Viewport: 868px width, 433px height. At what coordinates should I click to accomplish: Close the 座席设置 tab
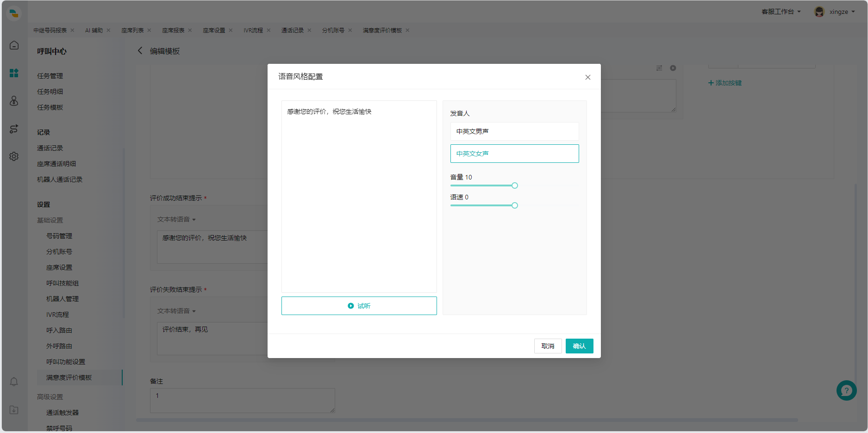pyautogui.click(x=231, y=31)
